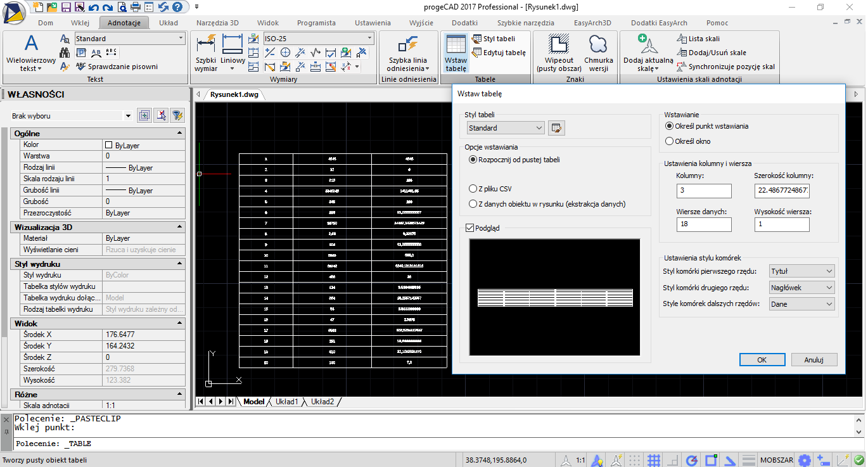Open Style komórek dalszych rzędów dropdown

point(801,304)
